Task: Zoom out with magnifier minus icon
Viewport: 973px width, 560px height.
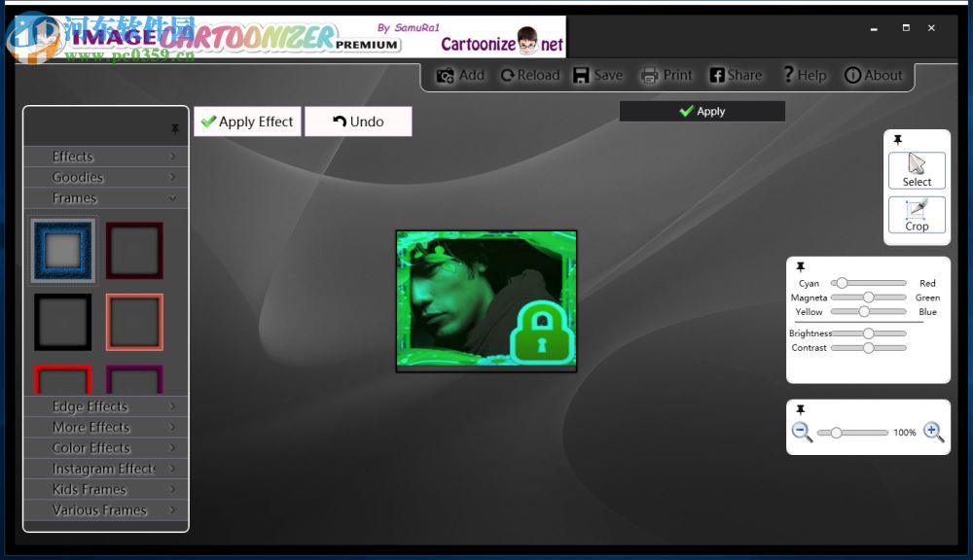Action: coord(802,432)
